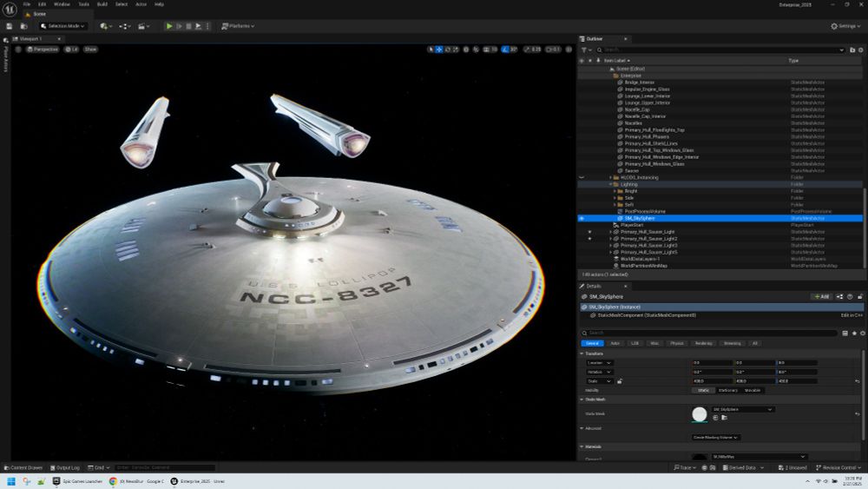Toggle the world/local coordinate globe icon
Viewport: 868px width, 489px height.
pyautogui.click(x=466, y=50)
